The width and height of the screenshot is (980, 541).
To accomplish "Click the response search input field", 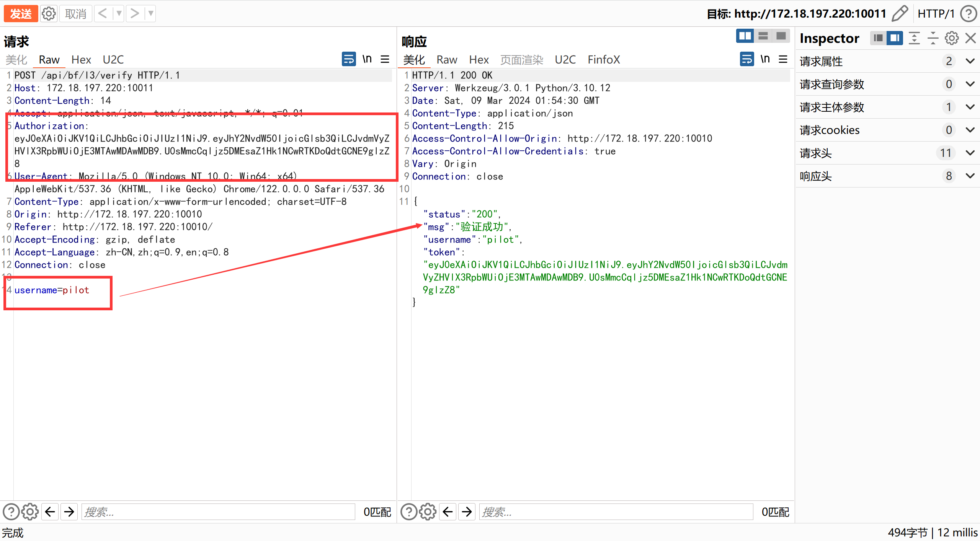I will point(616,512).
